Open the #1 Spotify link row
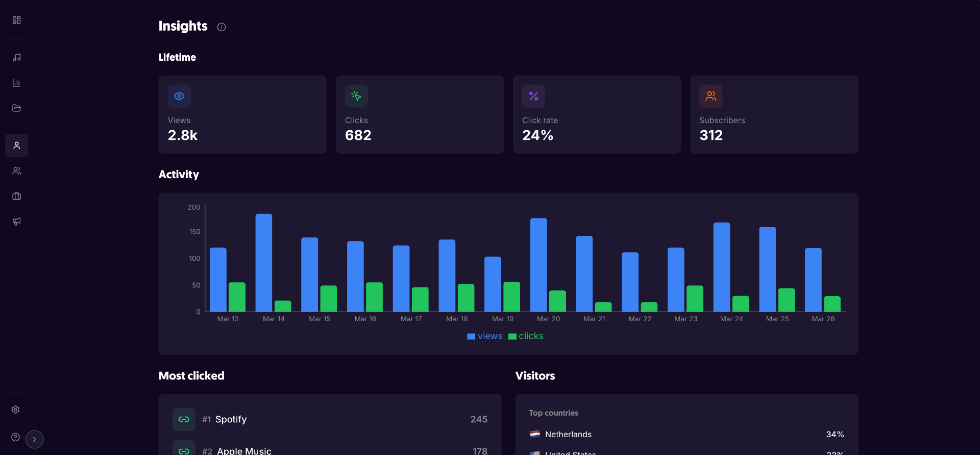Image resolution: width=980 pixels, height=455 pixels. point(330,419)
